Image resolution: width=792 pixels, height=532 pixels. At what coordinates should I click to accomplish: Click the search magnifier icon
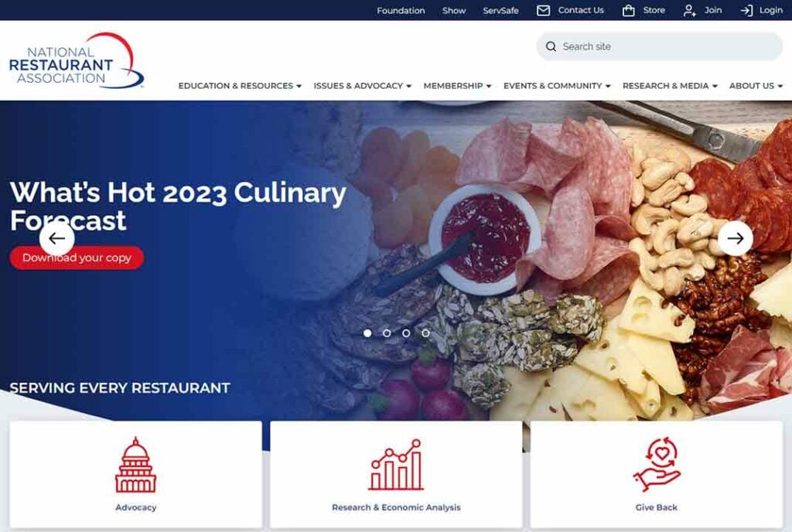coord(551,46)
